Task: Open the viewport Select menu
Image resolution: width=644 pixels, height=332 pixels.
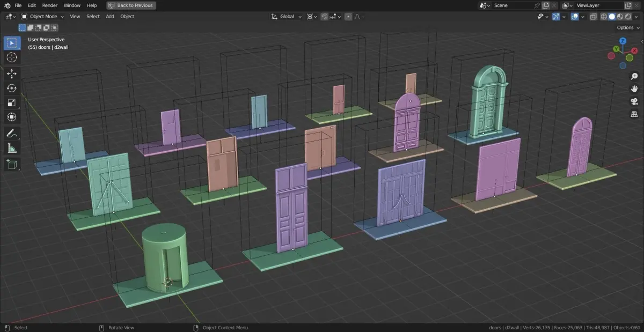Action: 93,17
